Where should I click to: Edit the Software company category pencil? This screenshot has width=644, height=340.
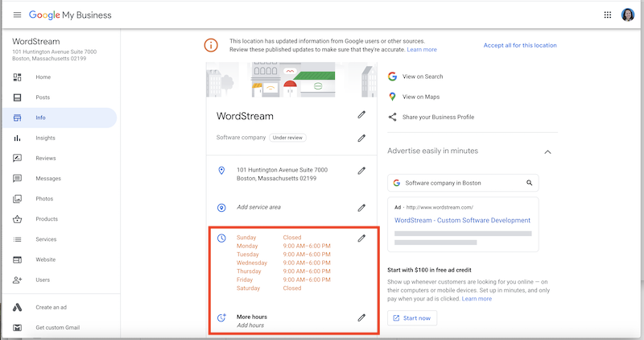click(361, 138)
